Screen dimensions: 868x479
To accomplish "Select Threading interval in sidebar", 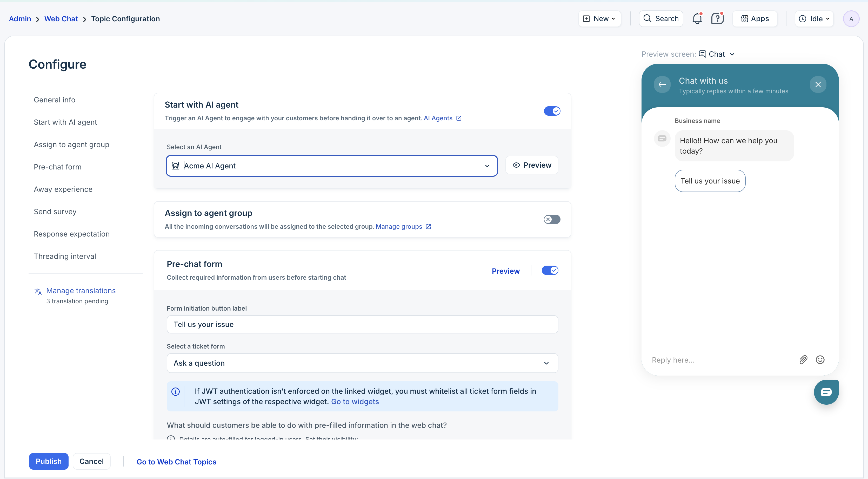I will [x=65, y=257].
